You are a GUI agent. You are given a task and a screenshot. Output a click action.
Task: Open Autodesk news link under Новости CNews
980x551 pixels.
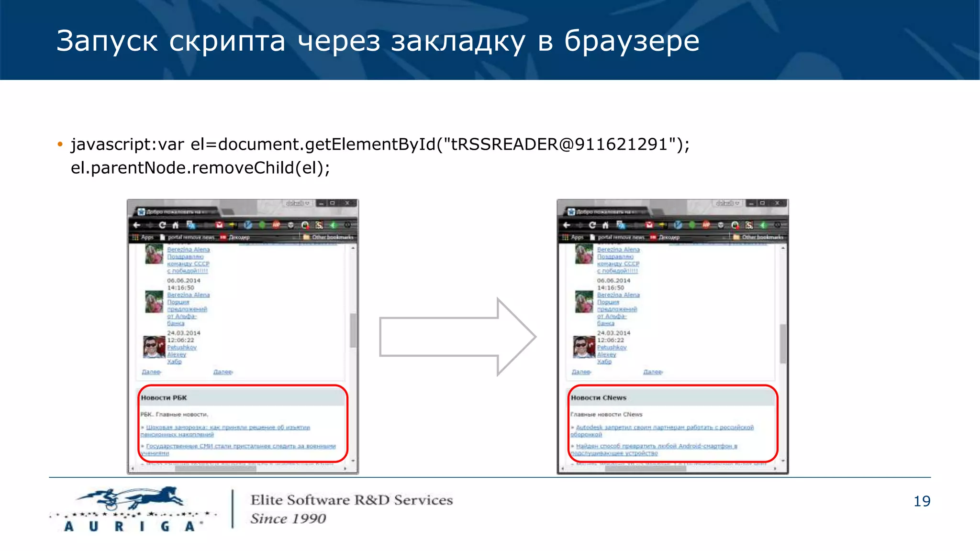[x=662, y=431]
